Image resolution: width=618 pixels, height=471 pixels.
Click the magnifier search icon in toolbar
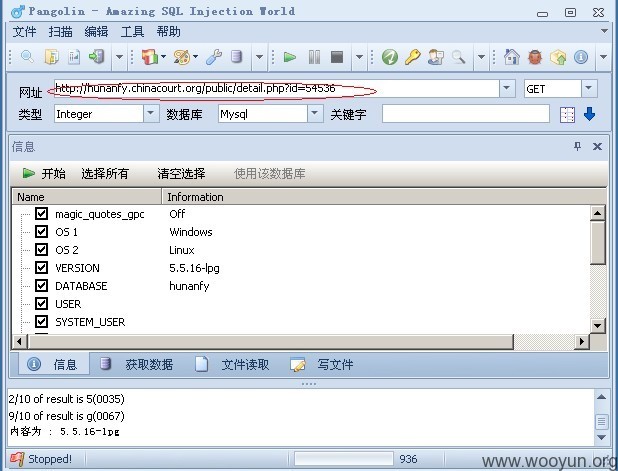[27, 57]
